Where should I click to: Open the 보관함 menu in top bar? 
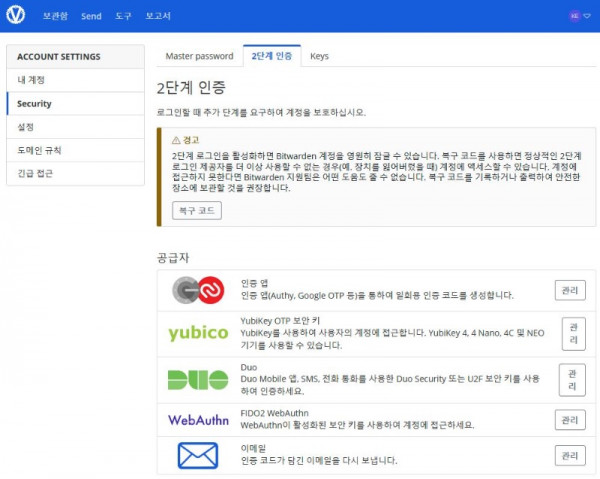click(x=56, y=17)
